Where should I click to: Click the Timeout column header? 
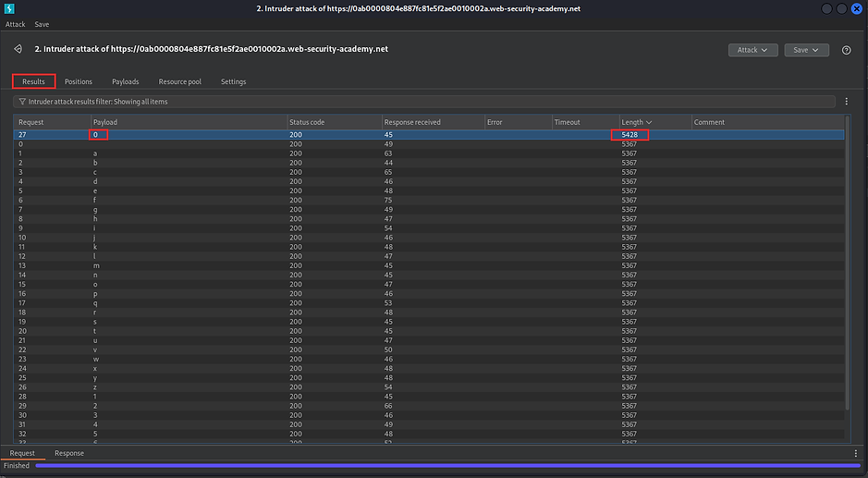586,122
